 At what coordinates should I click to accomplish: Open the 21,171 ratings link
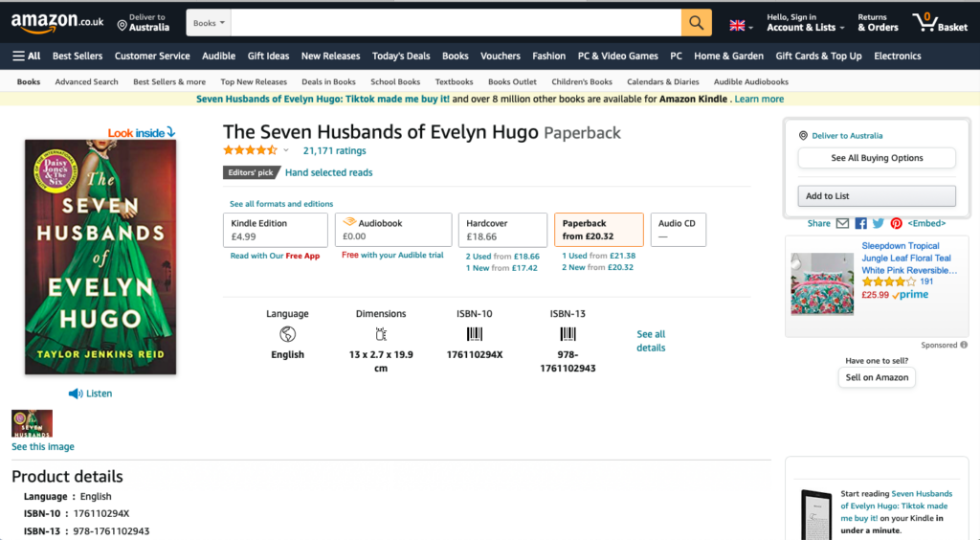[x=334, y=150]
